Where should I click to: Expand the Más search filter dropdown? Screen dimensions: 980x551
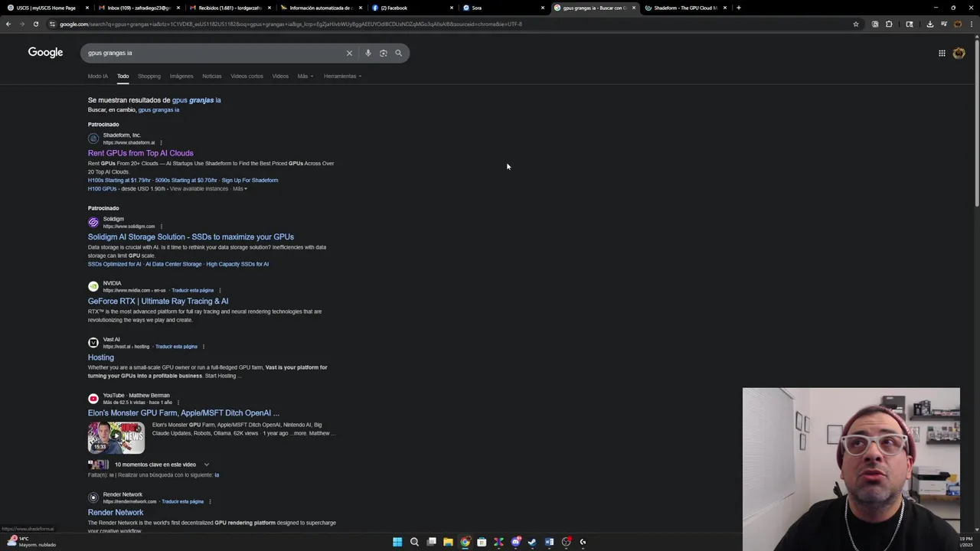pos(305,76)
